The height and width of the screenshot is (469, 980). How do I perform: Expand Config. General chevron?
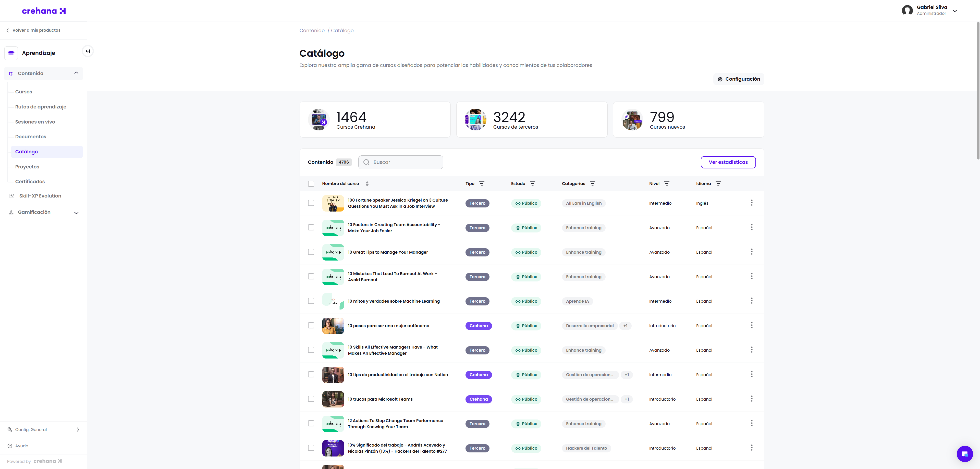[78, 429]
